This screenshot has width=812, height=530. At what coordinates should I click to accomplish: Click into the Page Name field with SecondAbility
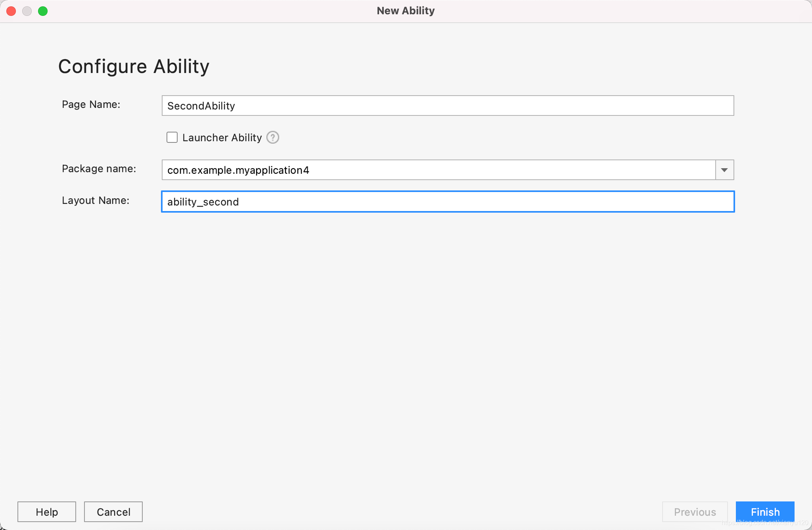point(447,106)
